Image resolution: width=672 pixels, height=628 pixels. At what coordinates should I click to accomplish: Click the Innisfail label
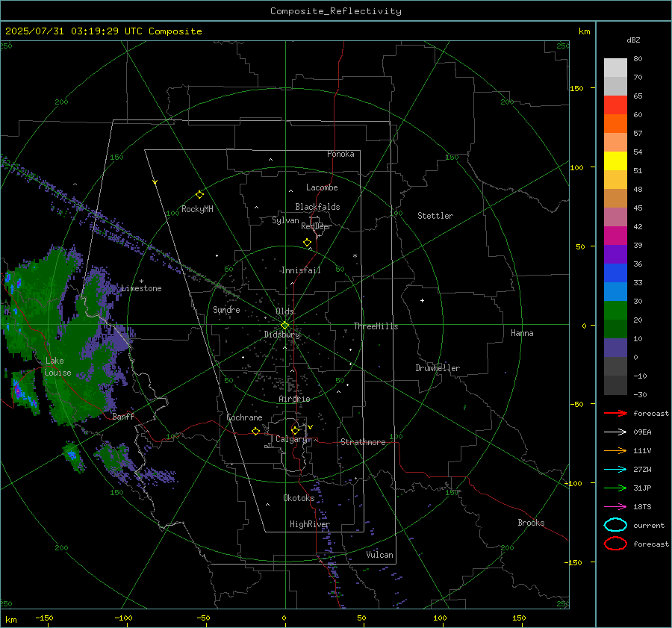(301, 270)
